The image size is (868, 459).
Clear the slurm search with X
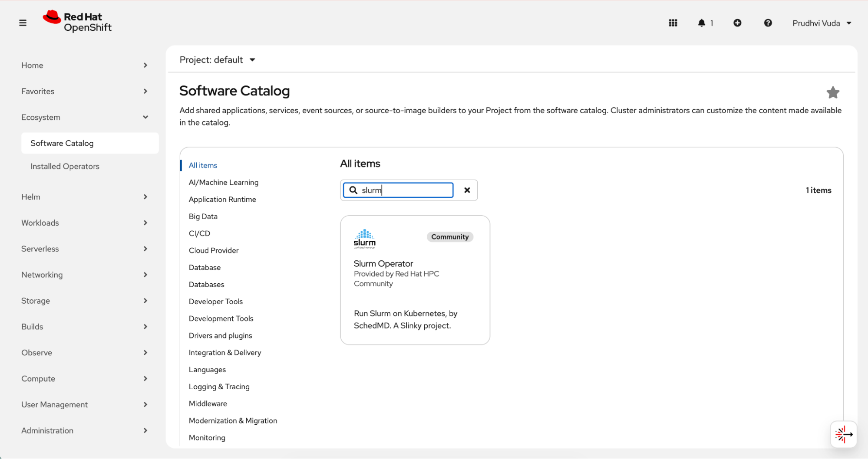point(467,190)
